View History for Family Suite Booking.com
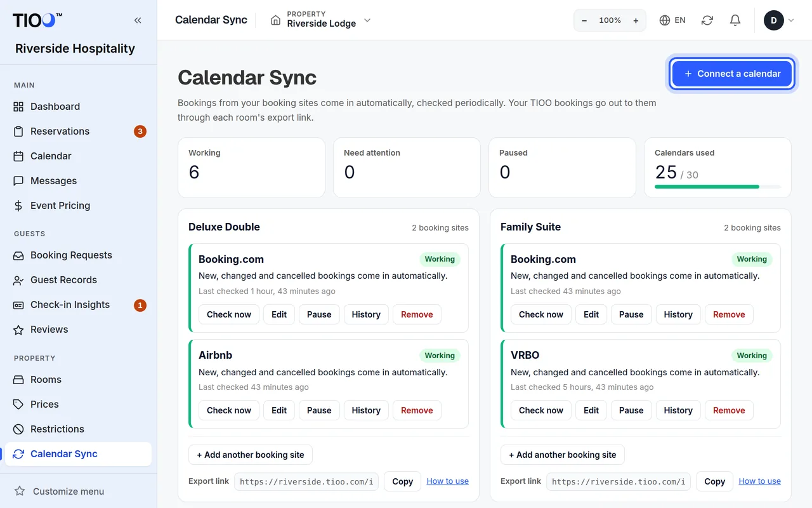The width and height of the screenshot is (812, 508). (x=678, y=314)
